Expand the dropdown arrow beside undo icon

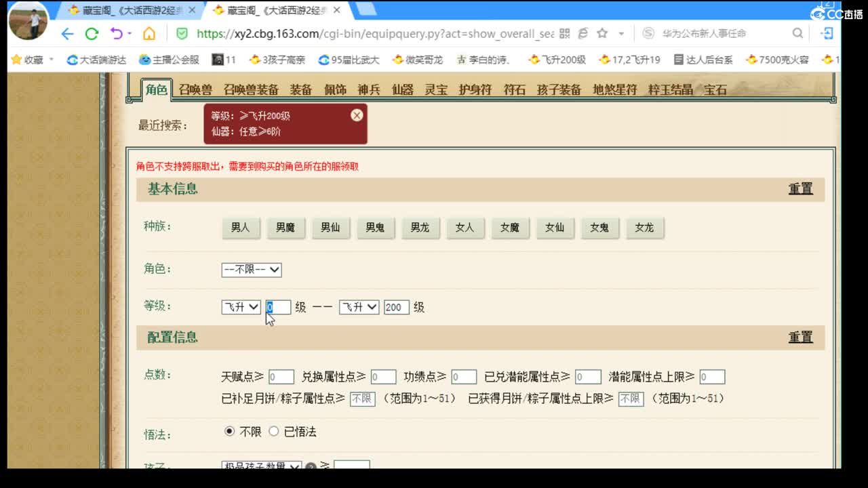tap(130, 34)
